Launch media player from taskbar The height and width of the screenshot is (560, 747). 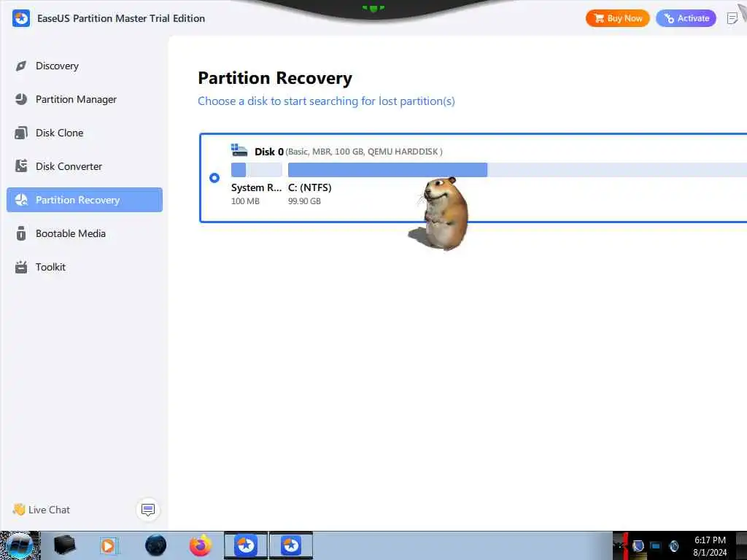[108, 545]
